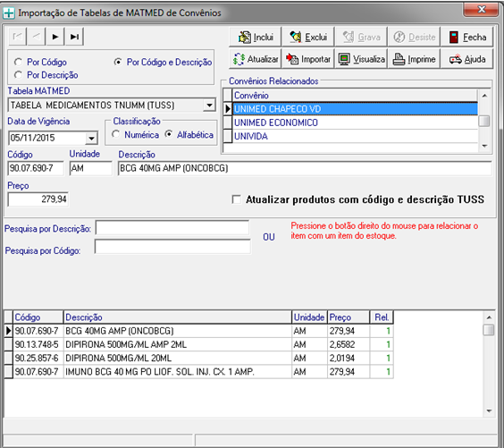Go to previous record navigation arrow
Image resolution: width=504 pixels, height=448 pixels.
(x=37, y=37)
